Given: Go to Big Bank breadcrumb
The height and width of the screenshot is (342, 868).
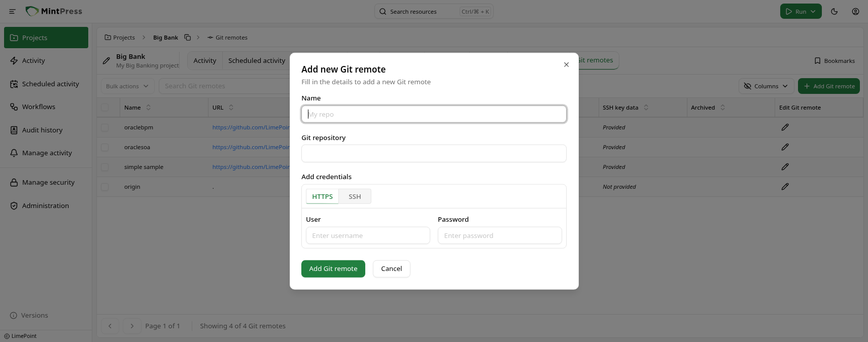Looking at the screenshot, I should (165, 38).
